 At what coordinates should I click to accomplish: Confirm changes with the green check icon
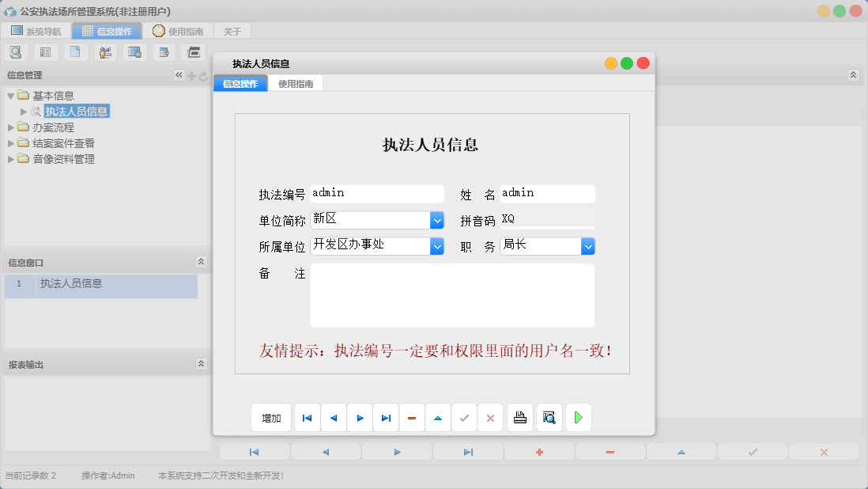(x=464, y=417)
